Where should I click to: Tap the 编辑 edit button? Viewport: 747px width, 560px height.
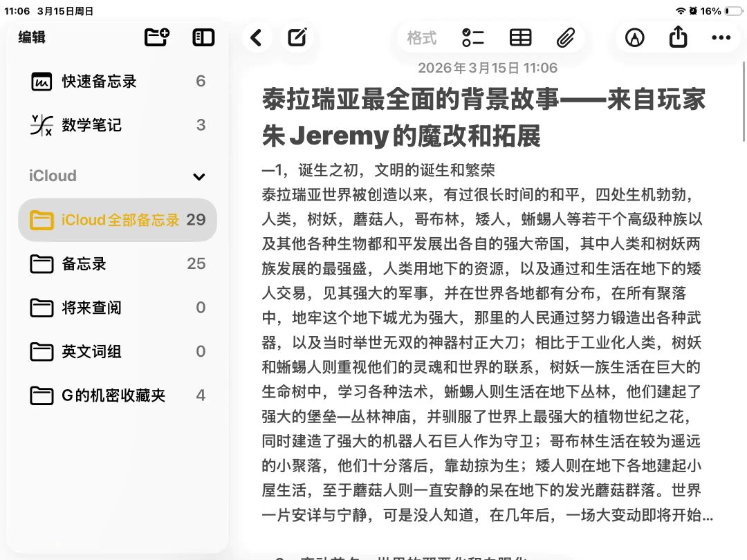point(32,37)
